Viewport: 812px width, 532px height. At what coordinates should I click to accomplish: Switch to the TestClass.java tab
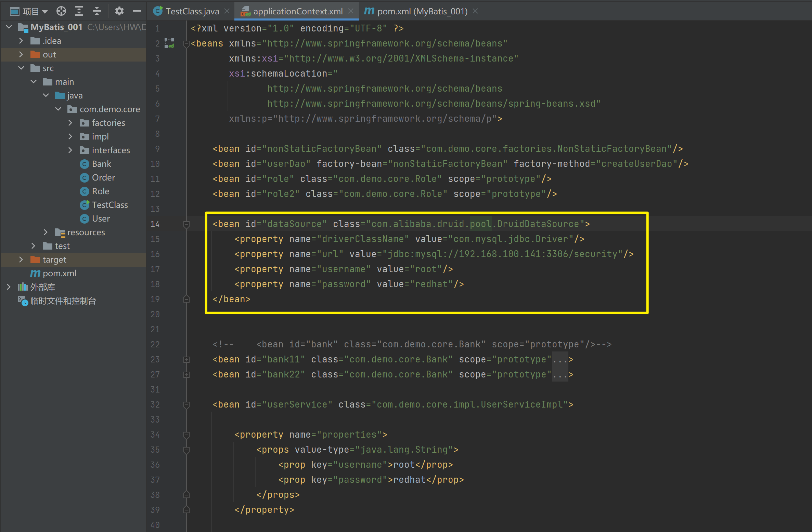(192, 11)
